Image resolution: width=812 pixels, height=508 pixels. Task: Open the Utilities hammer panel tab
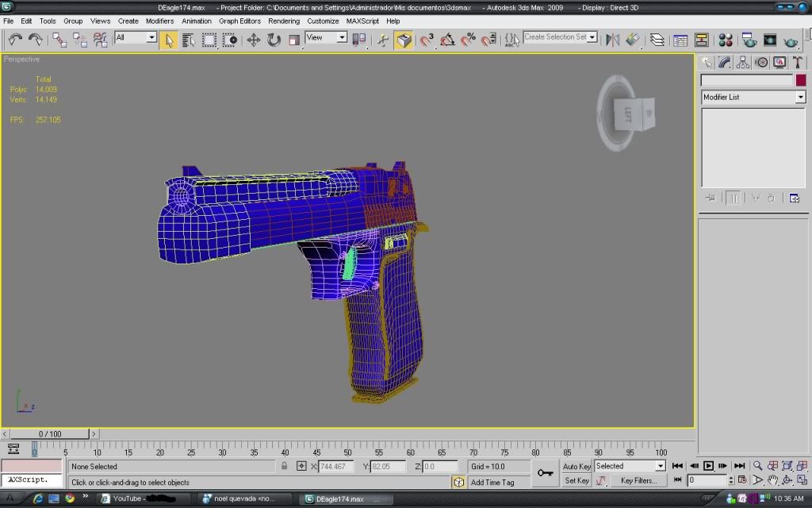[797, 62]
